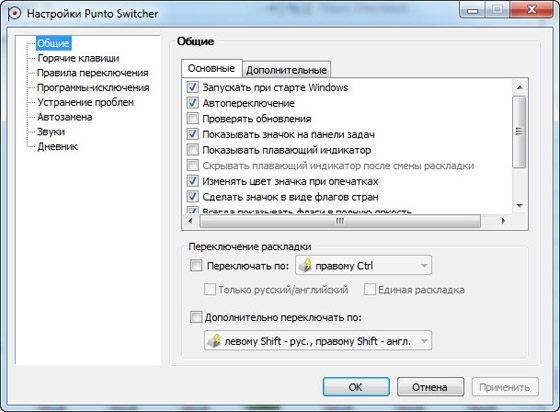This screenshot has width=560, height=412.
Task: Uncheck Сделать значок в виде флагов стран
Action: tap(192, 196)
